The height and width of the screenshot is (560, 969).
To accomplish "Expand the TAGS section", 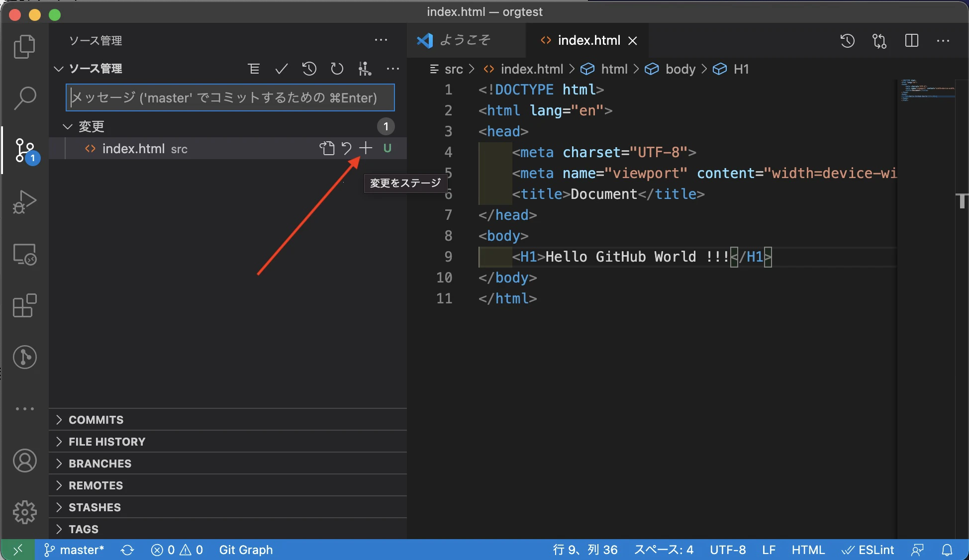I will tap(228, 529).
